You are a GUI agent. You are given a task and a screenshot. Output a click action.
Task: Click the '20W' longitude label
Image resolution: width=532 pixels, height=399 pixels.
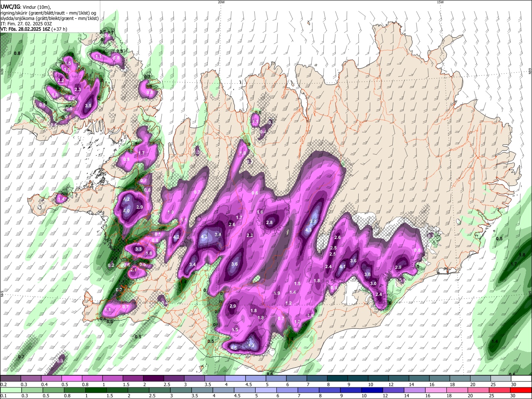point(221,2)
